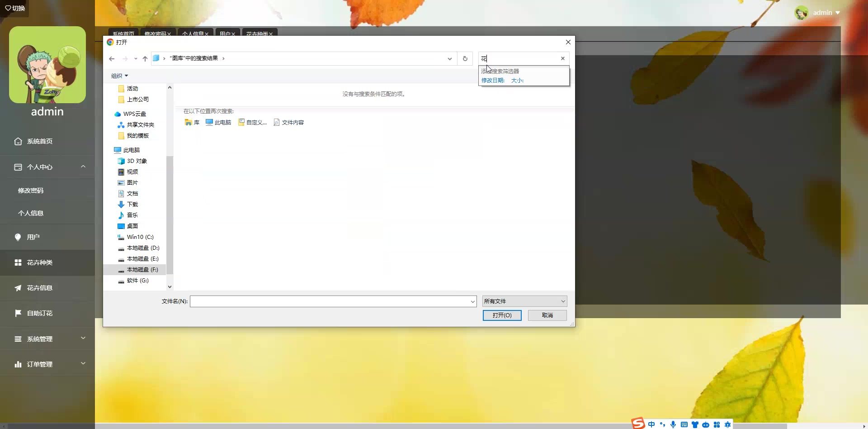Image resolution: width=868 pixels, height=429 pixels.
Task: Choose 自定义... search location
Action: coord(253,123)
